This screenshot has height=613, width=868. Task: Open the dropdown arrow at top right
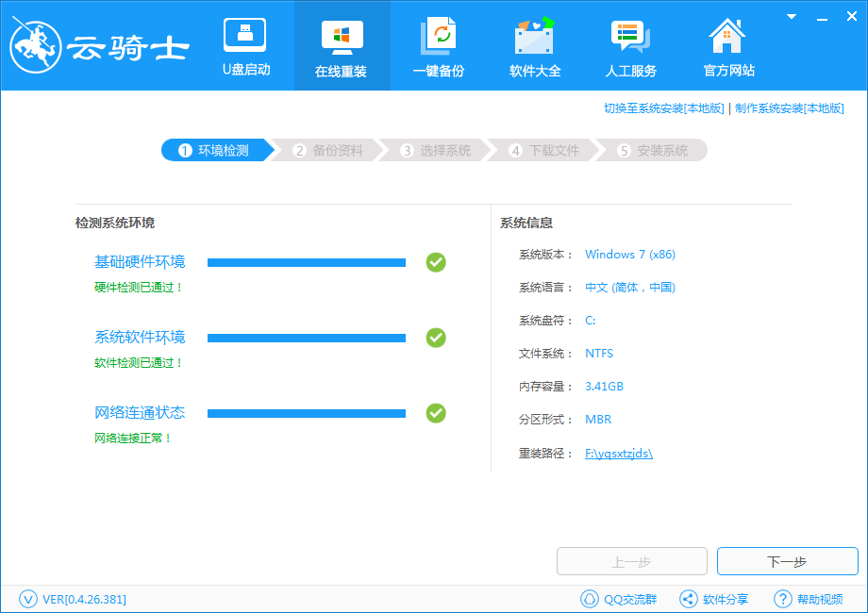(x=789, y=16)
